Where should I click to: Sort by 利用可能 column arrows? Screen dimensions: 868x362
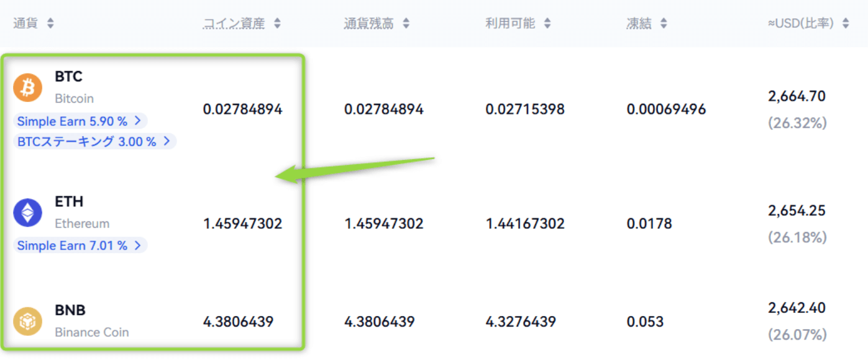click(547, 24)
